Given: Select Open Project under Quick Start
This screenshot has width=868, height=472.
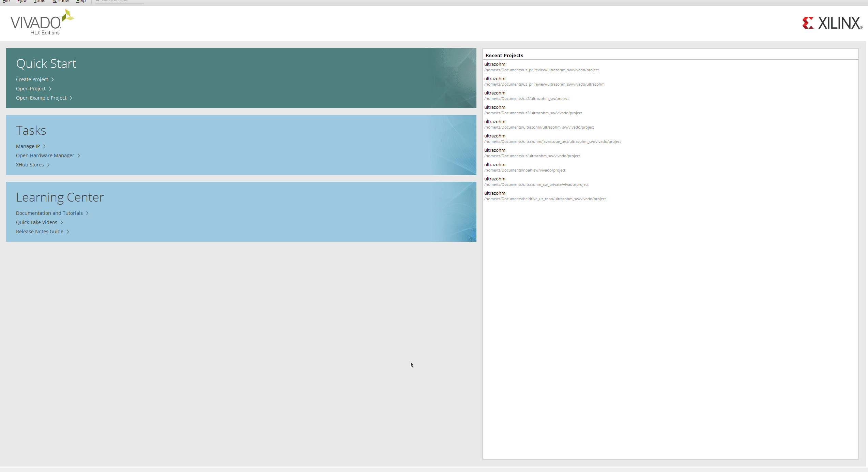Looking at the screenshot, I should tap(31, 88).
